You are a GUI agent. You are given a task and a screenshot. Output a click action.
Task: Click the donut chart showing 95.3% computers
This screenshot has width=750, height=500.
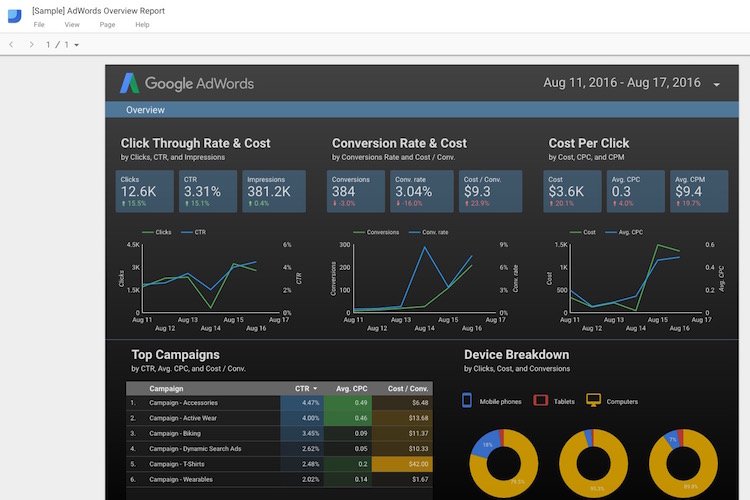(594, 464)
